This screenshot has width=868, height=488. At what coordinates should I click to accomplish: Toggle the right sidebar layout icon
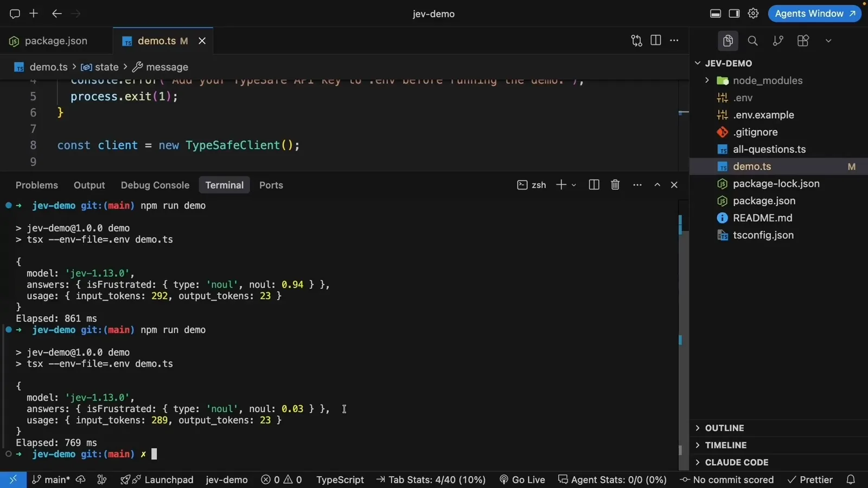(734, 14)
